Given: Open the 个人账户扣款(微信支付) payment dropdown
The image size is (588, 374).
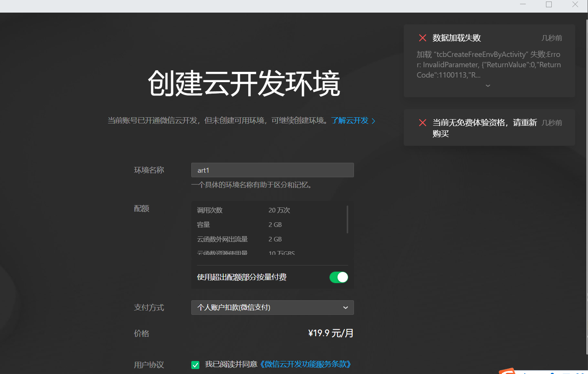Looking at the screenshot, I should coord(272,308).
